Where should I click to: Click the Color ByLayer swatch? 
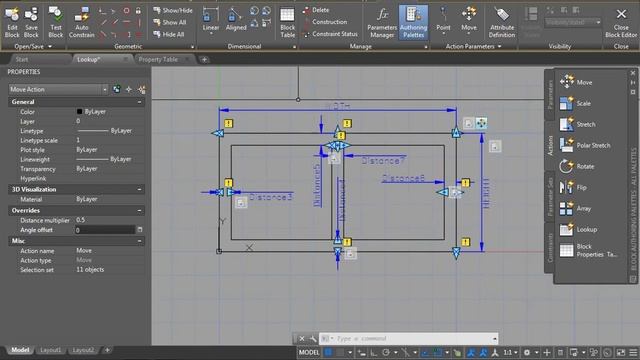[x=80, y=111]
